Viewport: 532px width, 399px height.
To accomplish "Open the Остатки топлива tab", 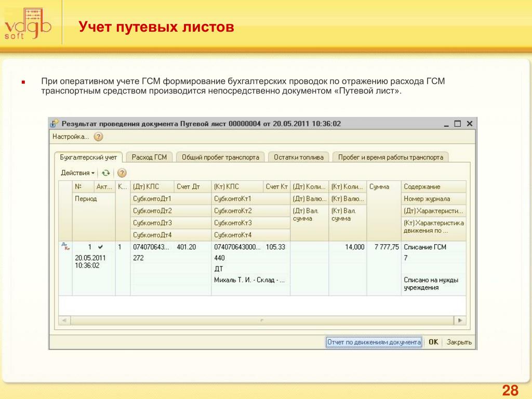I will click(298, 157).
